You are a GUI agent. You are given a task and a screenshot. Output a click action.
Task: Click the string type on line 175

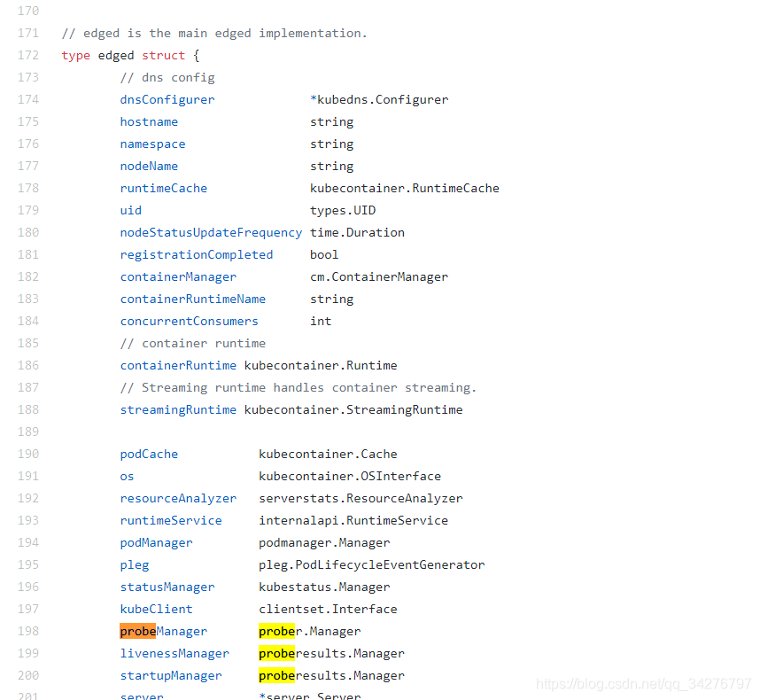tap(331, 122)
